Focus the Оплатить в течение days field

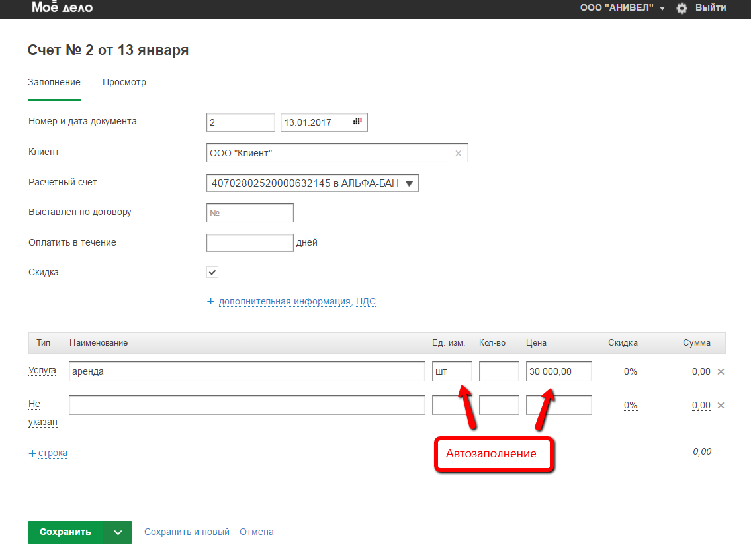point(249,243)
